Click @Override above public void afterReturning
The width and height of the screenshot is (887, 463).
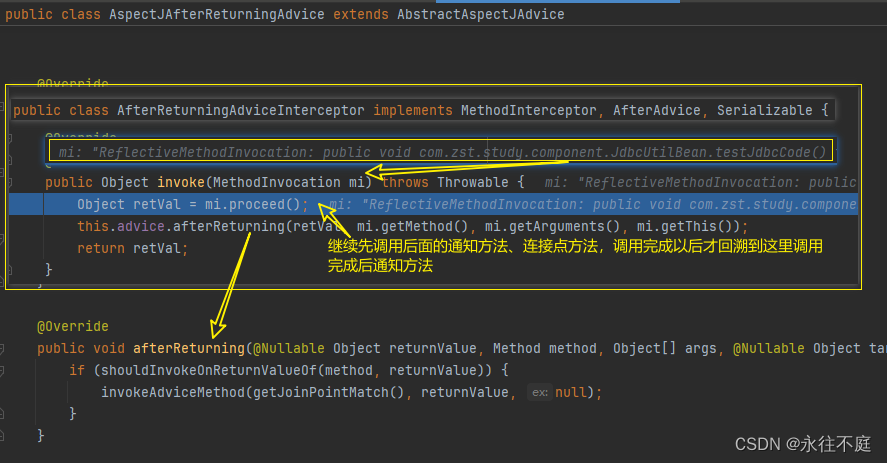coord(73,327)
